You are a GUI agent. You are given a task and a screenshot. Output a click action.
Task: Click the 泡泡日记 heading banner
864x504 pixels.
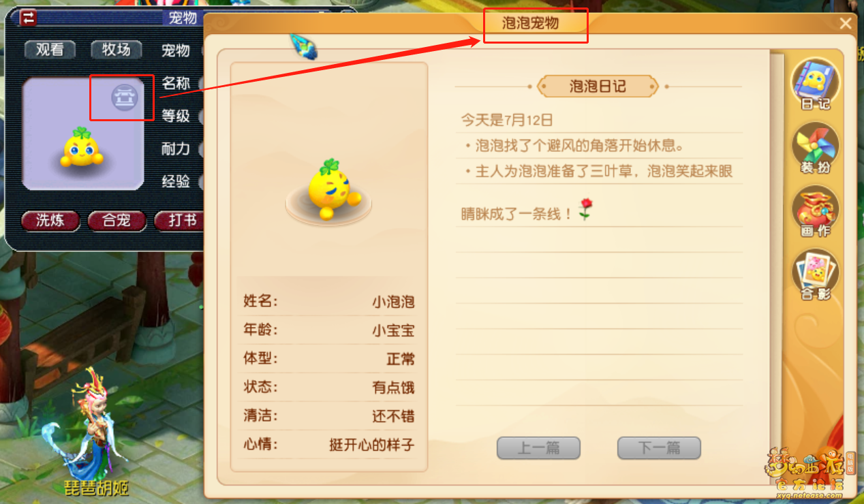[x=598, y=86]
